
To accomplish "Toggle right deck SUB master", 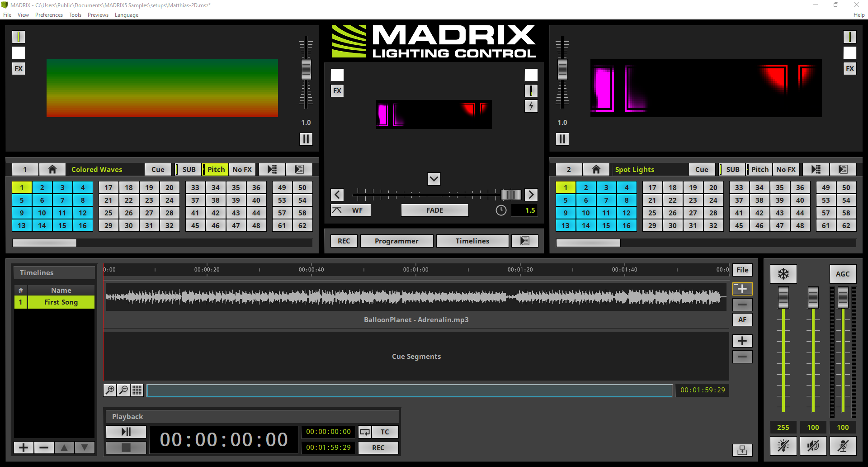I will [731, 169].
